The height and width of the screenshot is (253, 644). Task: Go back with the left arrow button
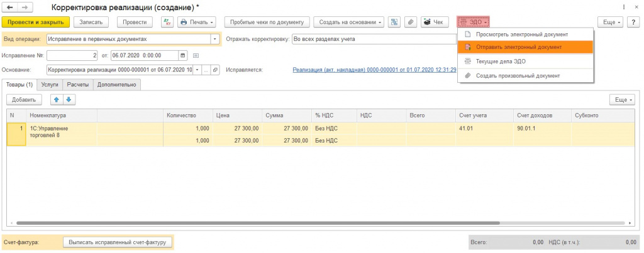(10, 8)
